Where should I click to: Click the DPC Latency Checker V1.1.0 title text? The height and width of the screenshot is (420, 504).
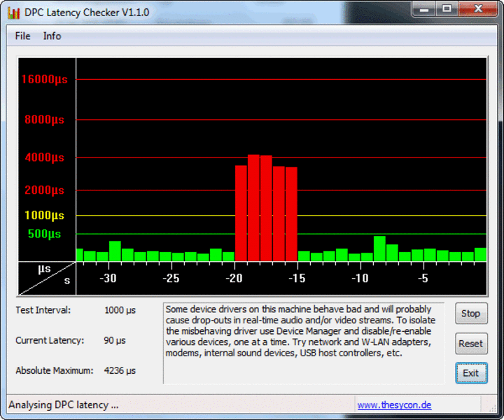click(x=87, y=13)
